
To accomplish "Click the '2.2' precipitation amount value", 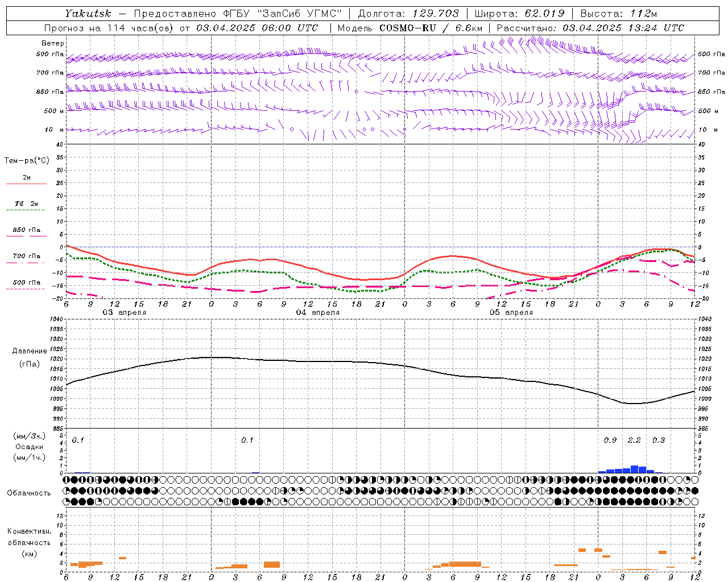I will click(x=634, y=440).
